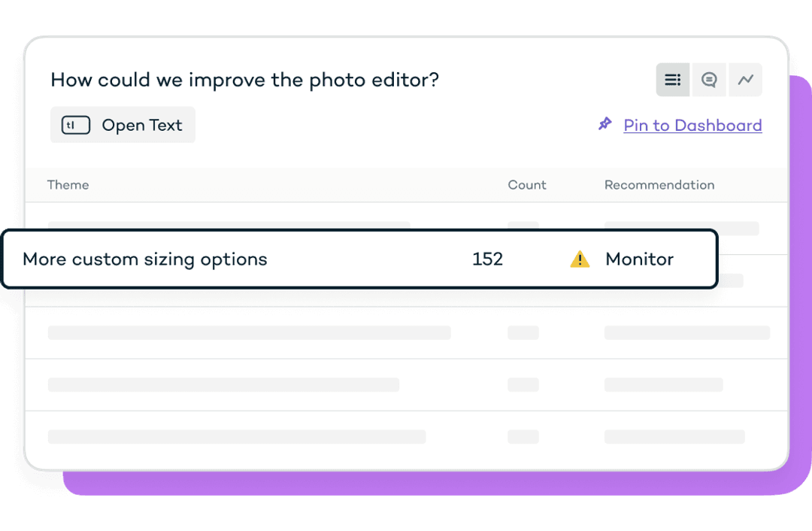Select the last placeholder theme row
The width and height of the screenshot is (812, 531).
click(406, 437)
